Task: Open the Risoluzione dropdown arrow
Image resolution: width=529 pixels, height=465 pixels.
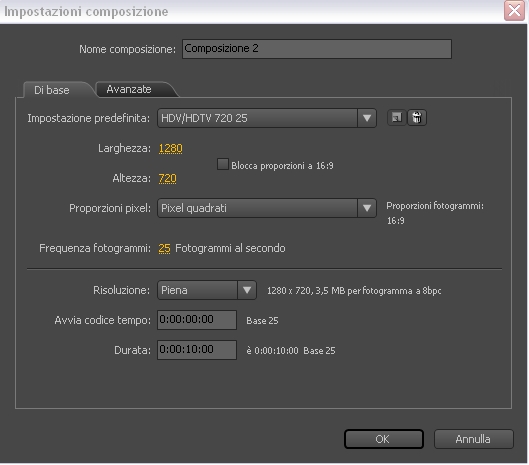Action: click(x=247, y=290)
